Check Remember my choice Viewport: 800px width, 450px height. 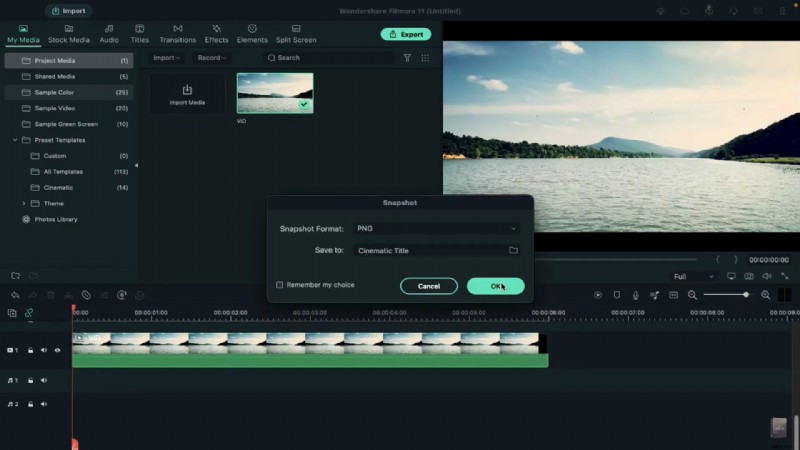click(280, 285)
